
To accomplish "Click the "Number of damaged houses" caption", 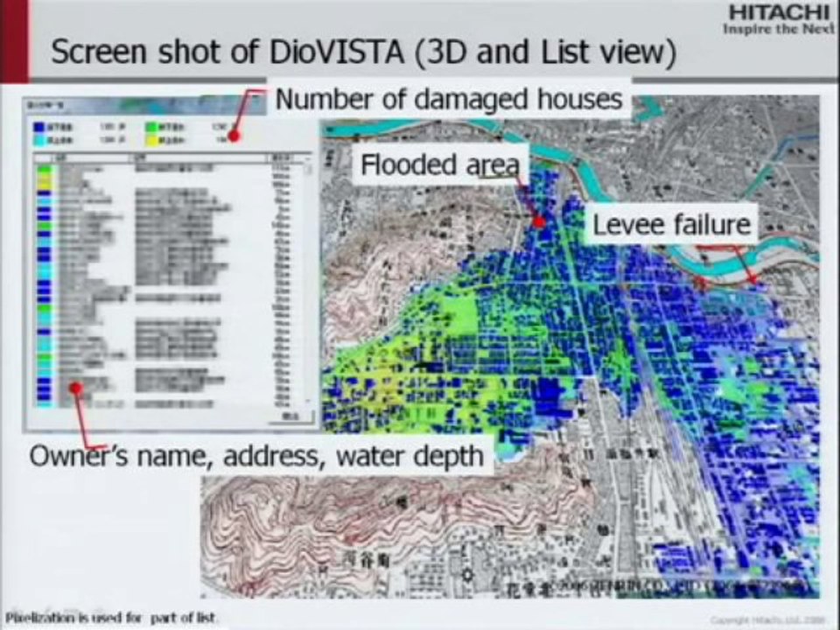I will coord(448,99).
